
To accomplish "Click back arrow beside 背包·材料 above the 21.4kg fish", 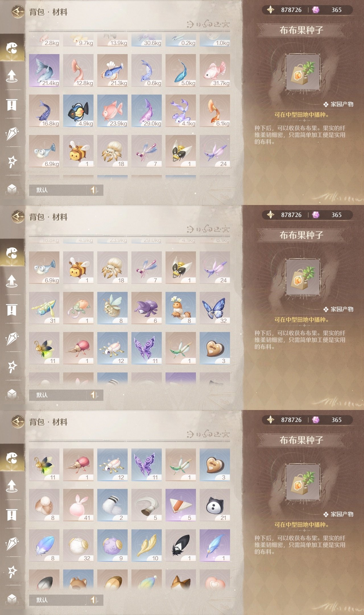I will tap(18, 12).
